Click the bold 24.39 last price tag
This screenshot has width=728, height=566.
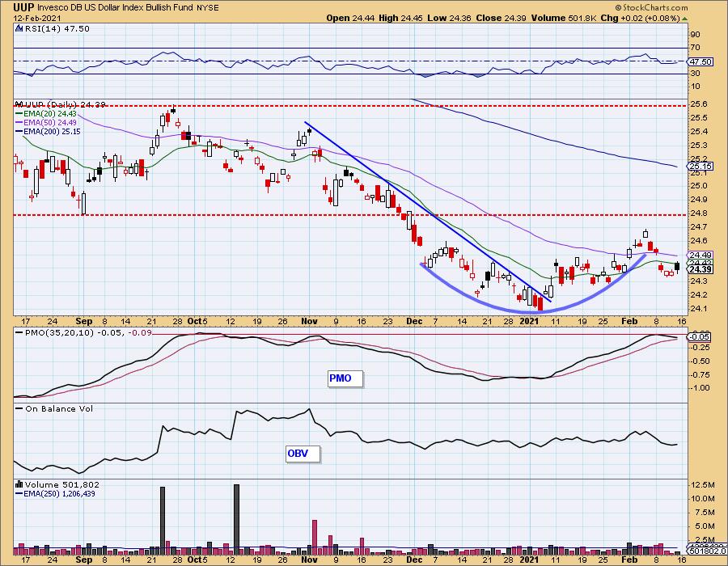[x=701, y=269]
